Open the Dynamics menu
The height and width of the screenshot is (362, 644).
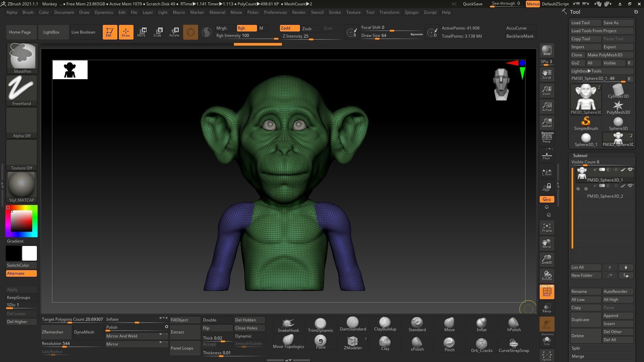pyautogui.click(x=104, y=12)
